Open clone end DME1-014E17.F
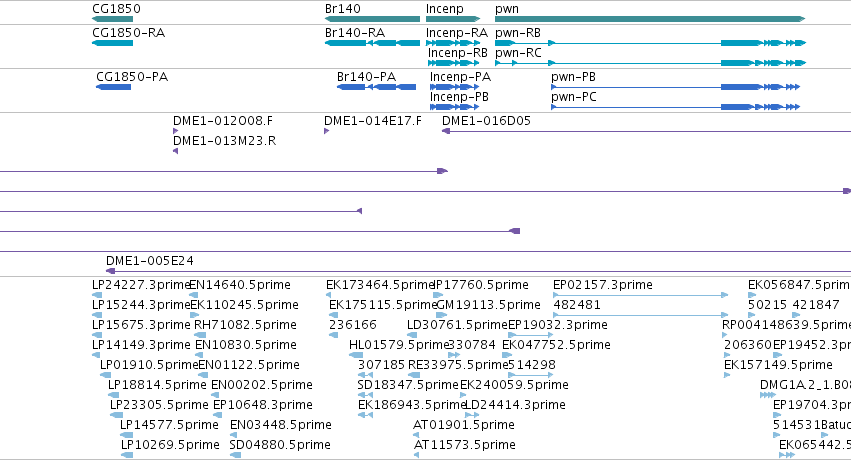 (372, 120)
